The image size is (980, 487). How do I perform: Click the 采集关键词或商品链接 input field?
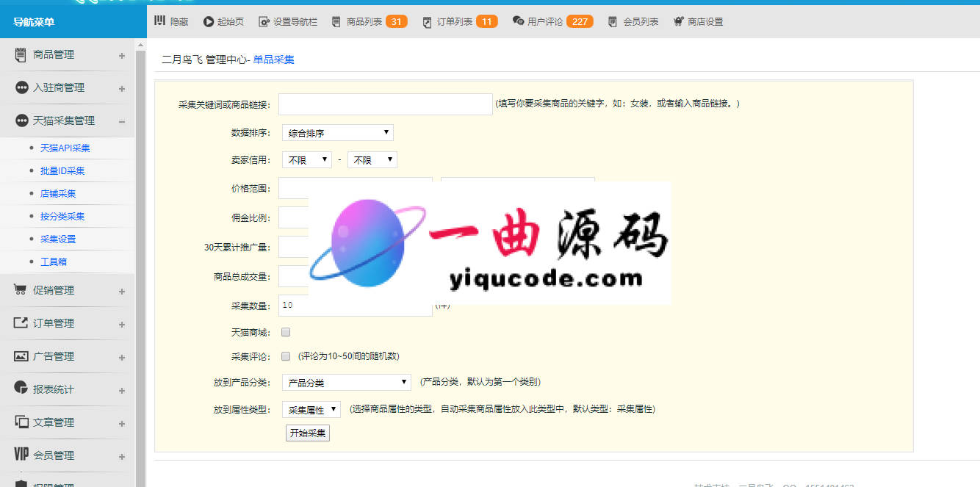tap(386, 104)
